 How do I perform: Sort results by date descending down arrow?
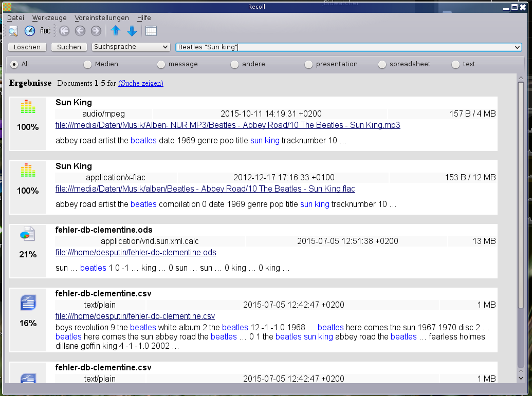pyautogui.click(x=132, y=31)
